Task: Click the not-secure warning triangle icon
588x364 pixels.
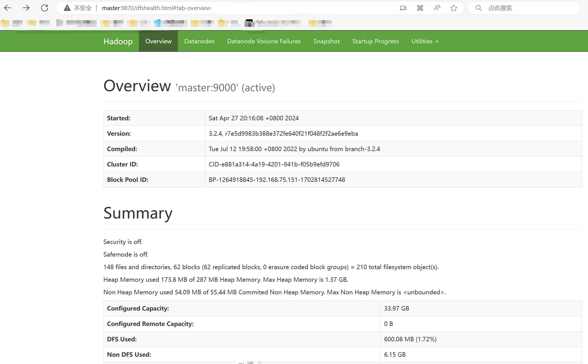Action: click(x=67, y=8)
